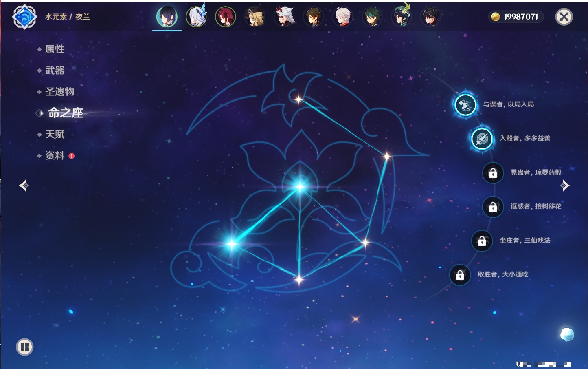Select the locked constellation icon for 坐庄者,三仙戏法
The height and width of the screenshot is (369, 588).
[482, 241]
